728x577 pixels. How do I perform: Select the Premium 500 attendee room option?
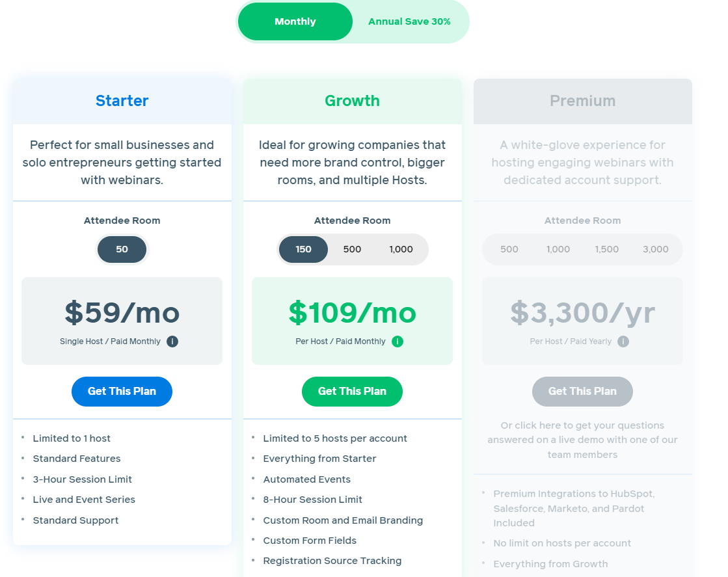(x=509, y=249)
